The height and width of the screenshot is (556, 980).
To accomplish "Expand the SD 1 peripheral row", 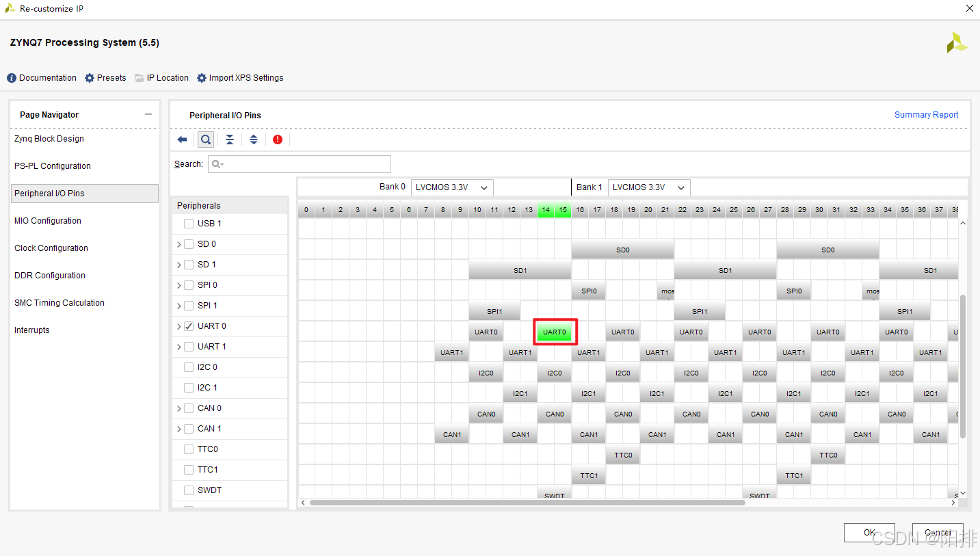I will click(x=179, y=265).
